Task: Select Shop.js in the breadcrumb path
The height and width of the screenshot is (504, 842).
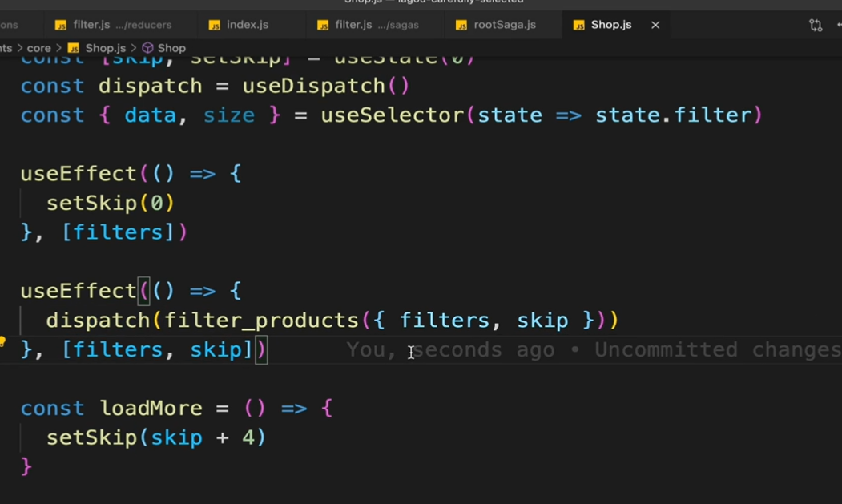Action: click(105, 48)
